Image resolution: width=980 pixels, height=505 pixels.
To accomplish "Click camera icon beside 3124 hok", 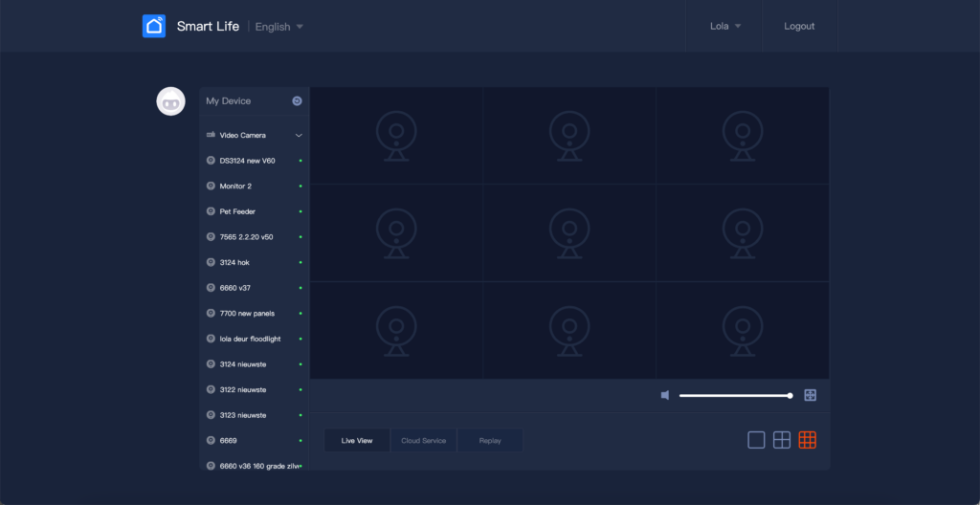I will tap(211, 262).
